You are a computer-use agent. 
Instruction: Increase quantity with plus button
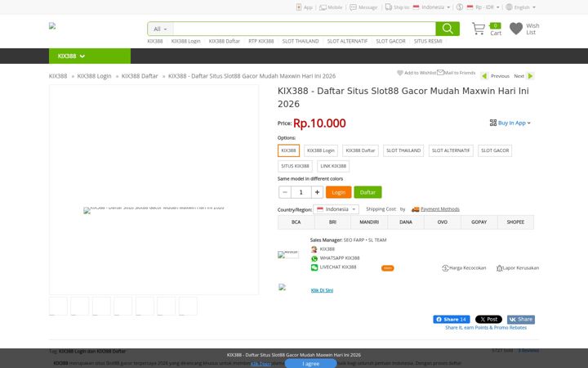click(x=317, y=192)
